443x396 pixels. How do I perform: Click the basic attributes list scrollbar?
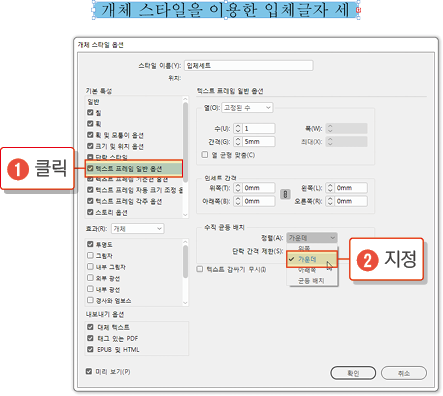click(x=185, y=142)
